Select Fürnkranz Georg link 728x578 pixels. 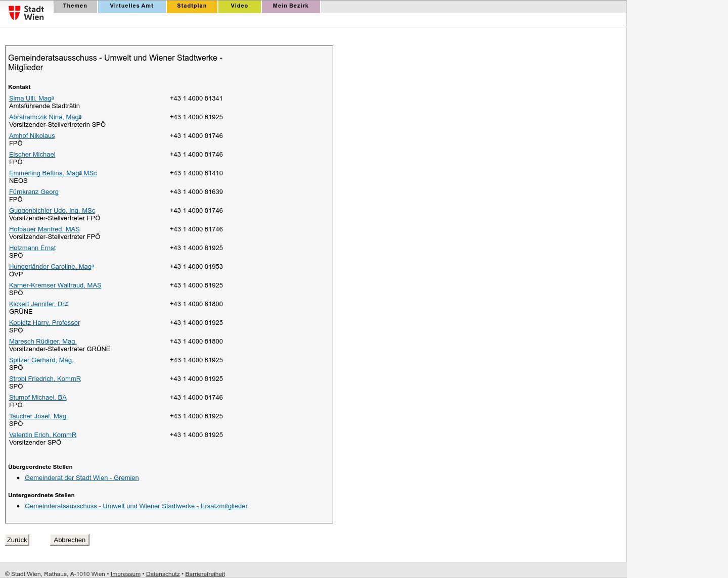click(x=34, y=192)
